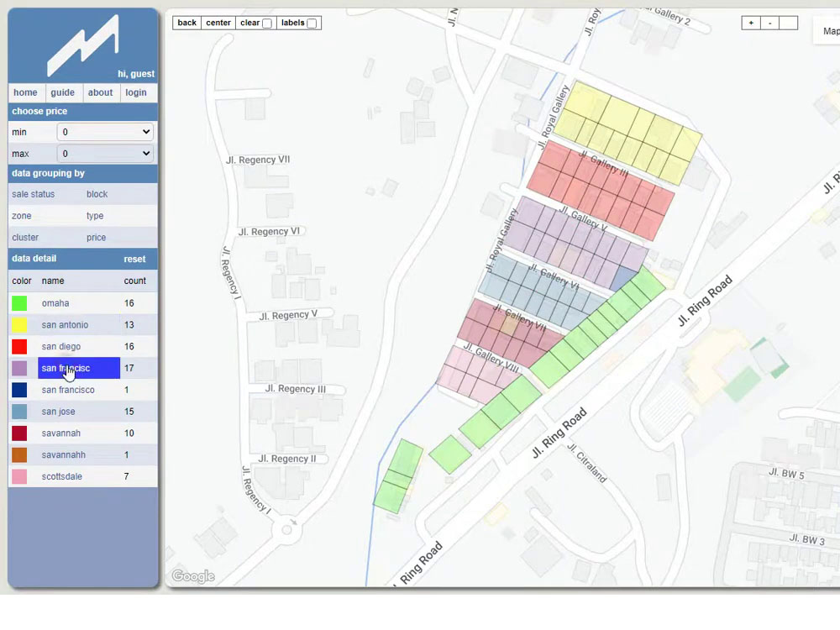Click the count column header
The height and width of the screenshot is (630, 840).
(135, 281)
